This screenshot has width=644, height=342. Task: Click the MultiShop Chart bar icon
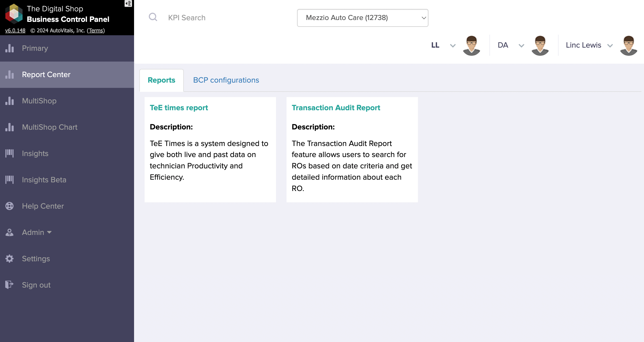click(9, 127)
